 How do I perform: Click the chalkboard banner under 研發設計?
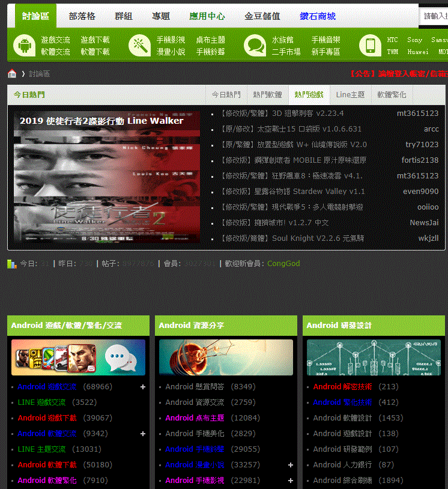(x=374, y=357)
